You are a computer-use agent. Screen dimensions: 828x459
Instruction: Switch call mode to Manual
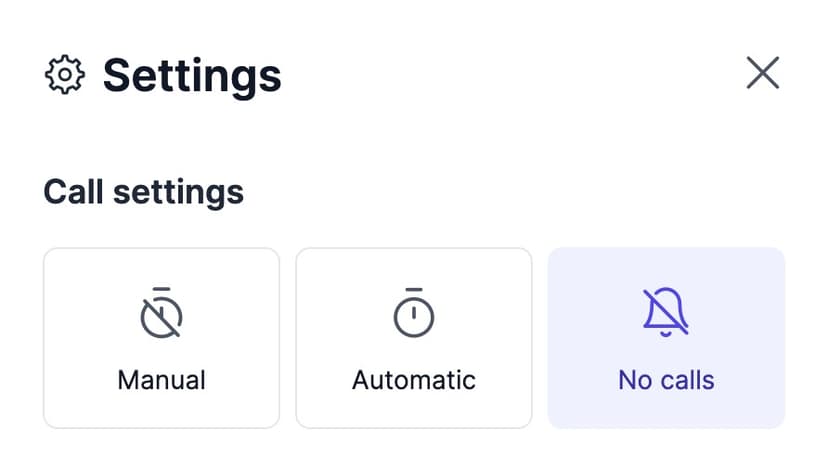tap(161, 338)
